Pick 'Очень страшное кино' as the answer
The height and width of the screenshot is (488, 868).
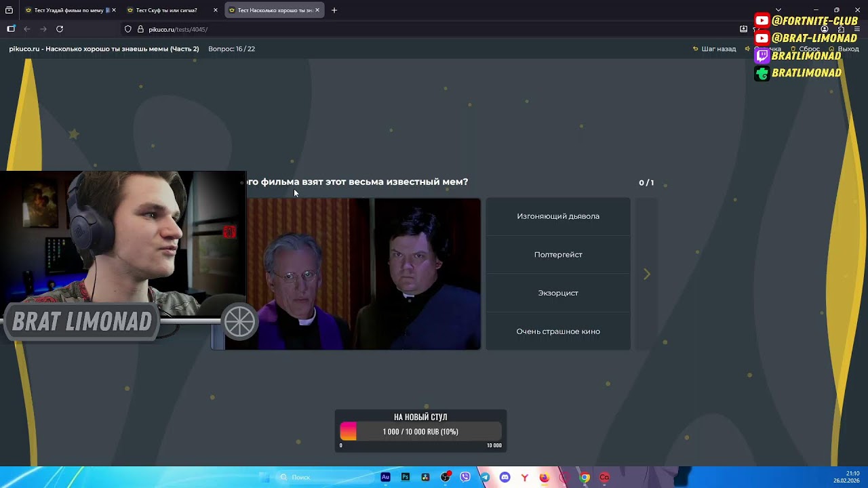pos(558,331)
